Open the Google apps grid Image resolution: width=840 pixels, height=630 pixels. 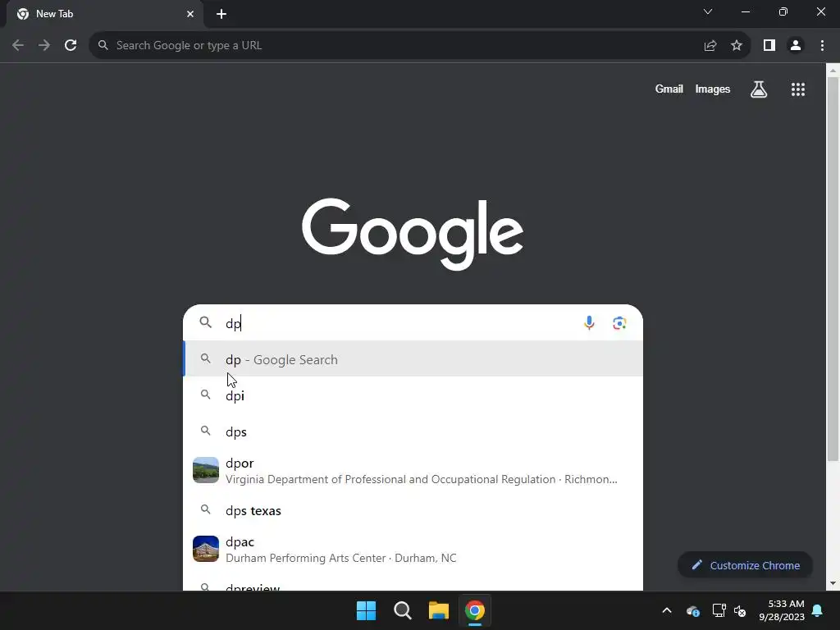coord(798,89)
